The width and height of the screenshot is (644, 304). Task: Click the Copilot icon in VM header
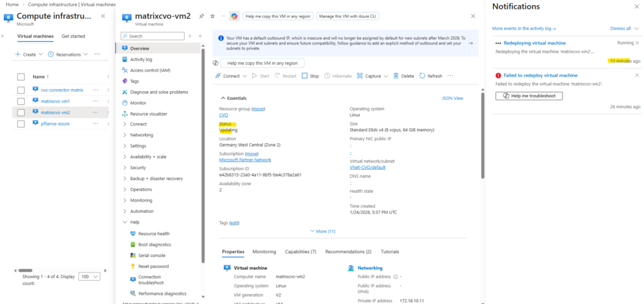tap(234, 16)
